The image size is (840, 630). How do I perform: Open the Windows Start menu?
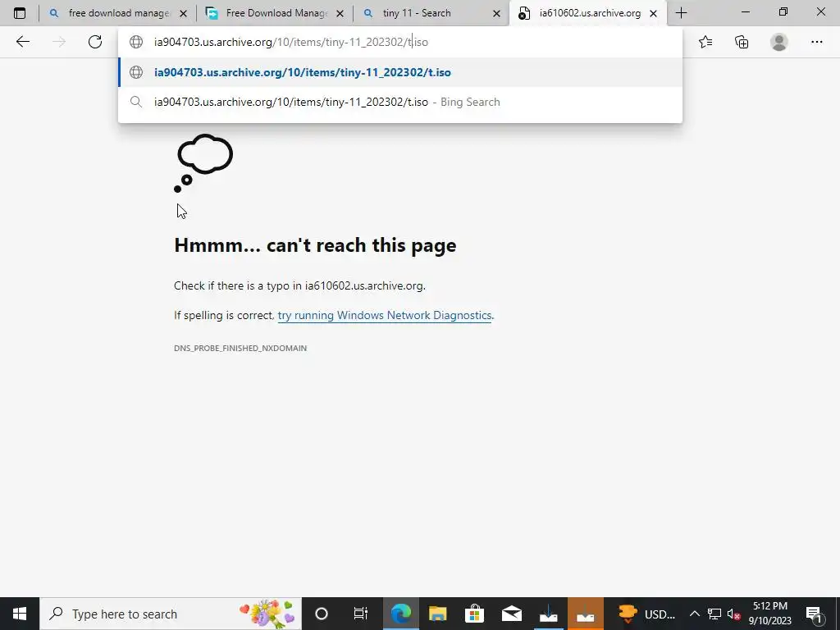tap(20, 614)
